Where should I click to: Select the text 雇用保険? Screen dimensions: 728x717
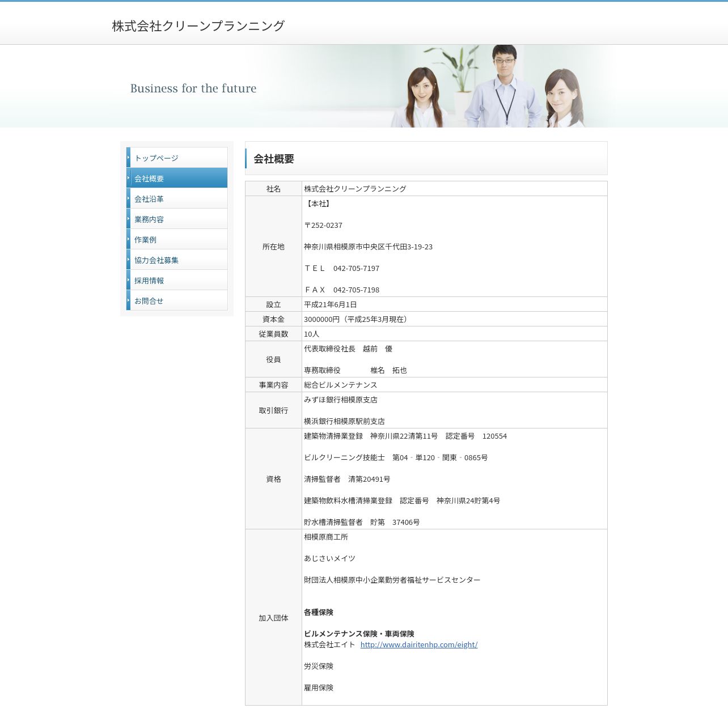[319, 688]
